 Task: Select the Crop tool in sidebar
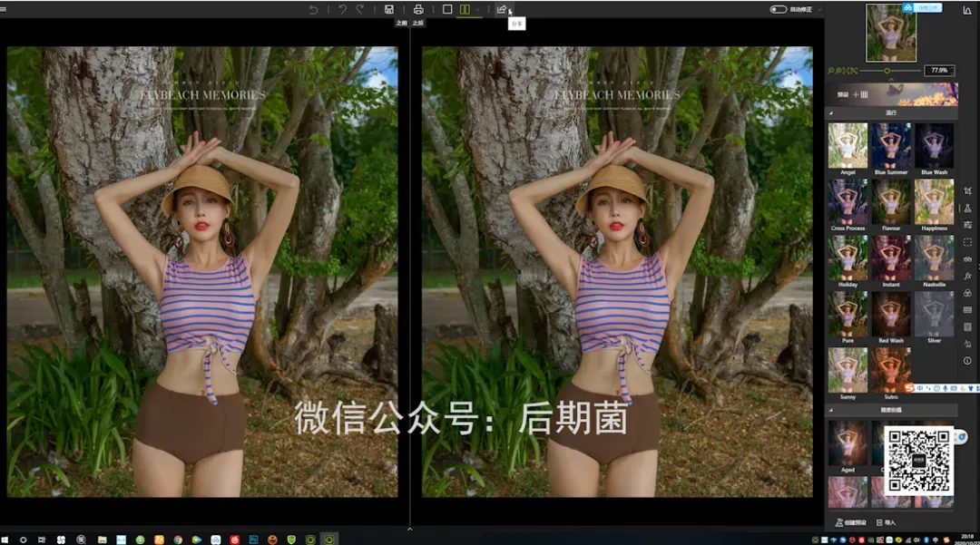[967, 191]
